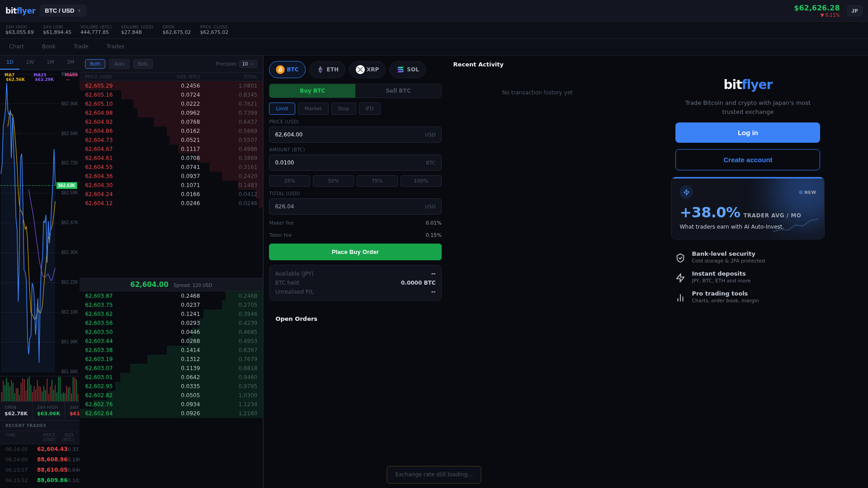Viewport: 868px width, 488px height.
Task: Switch to Sell BTC side
Action: click(x=398, y=91)
